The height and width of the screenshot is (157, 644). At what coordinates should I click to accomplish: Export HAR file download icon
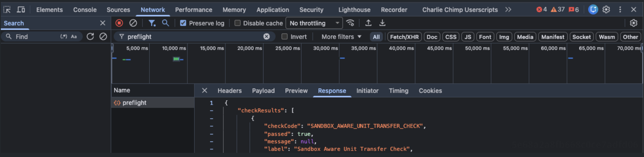point(382,23)
